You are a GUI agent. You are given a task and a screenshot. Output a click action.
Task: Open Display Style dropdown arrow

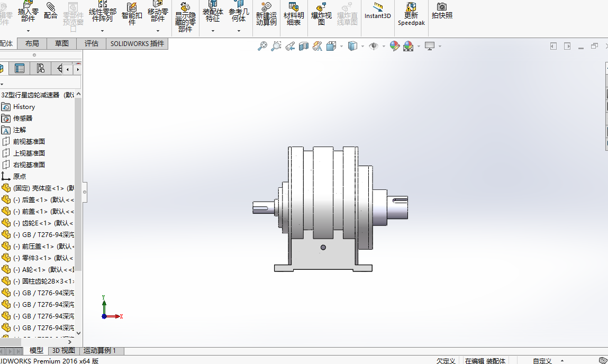tap(362, 46)
